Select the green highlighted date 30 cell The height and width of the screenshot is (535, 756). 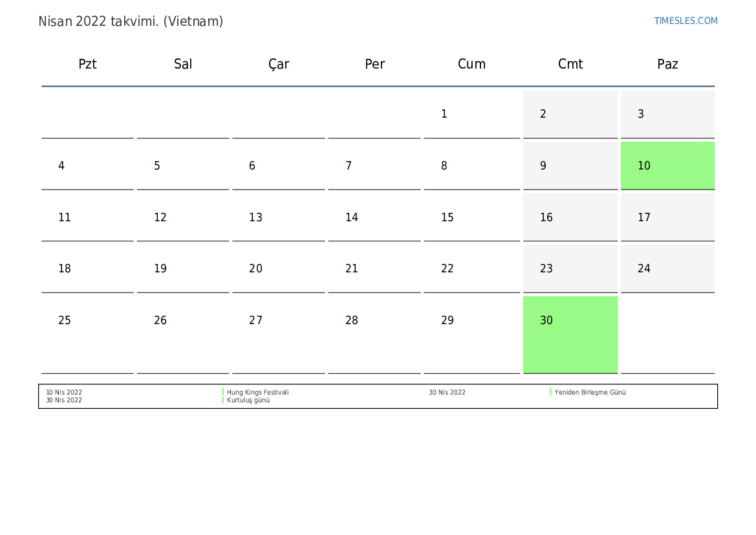click(570, 335)
